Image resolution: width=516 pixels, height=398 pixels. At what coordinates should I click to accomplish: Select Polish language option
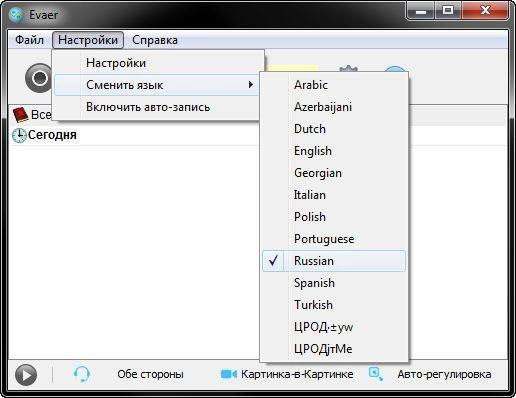tap(334, 217)
